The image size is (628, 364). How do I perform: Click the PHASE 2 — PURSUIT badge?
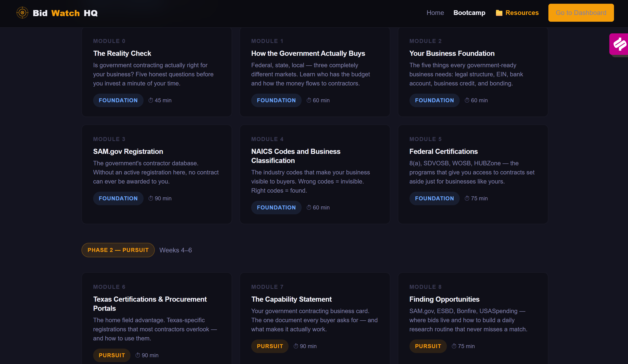[118, 250]
